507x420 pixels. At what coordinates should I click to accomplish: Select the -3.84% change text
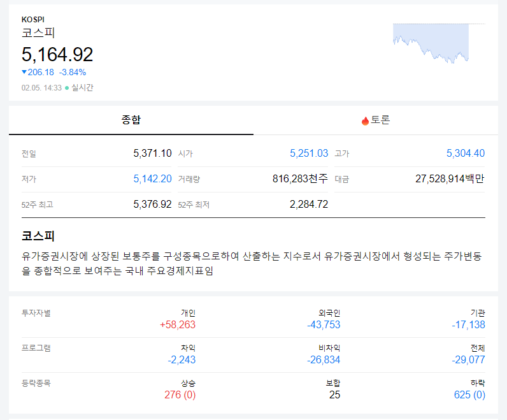(x=73, y=72)
